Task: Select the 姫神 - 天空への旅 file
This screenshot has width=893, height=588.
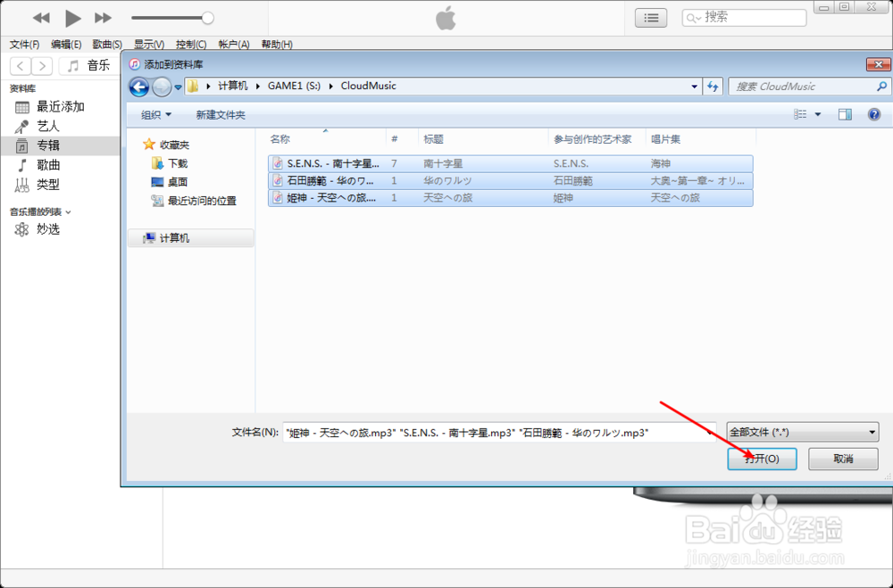Action: click(x=510, y=198)
